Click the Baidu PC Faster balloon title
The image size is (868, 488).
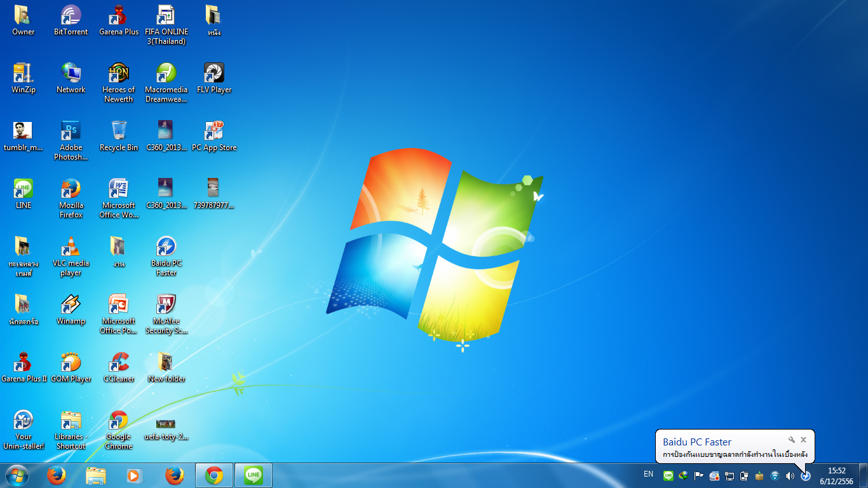click(697, 442)
